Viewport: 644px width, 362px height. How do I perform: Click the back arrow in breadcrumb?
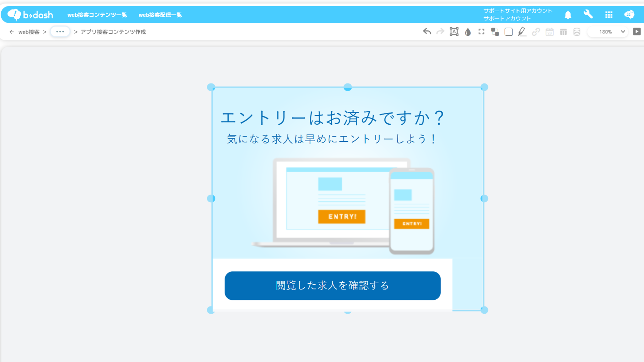point(12,32)
